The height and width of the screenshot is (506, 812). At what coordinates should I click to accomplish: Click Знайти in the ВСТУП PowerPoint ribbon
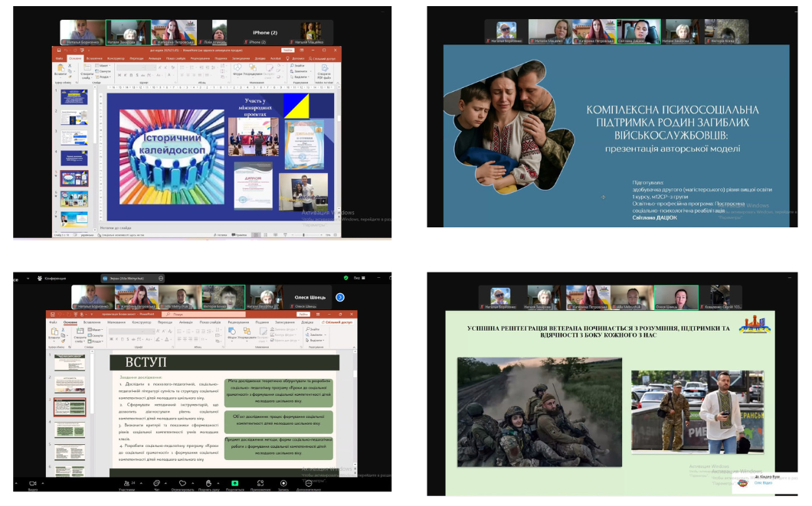[x=313, y=329]
